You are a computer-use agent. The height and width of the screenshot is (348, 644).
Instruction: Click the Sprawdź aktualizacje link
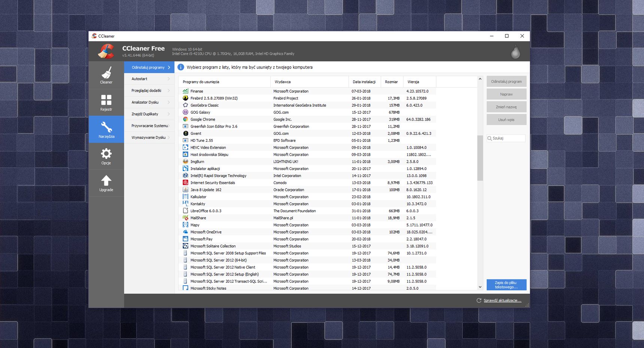(502, 300)
